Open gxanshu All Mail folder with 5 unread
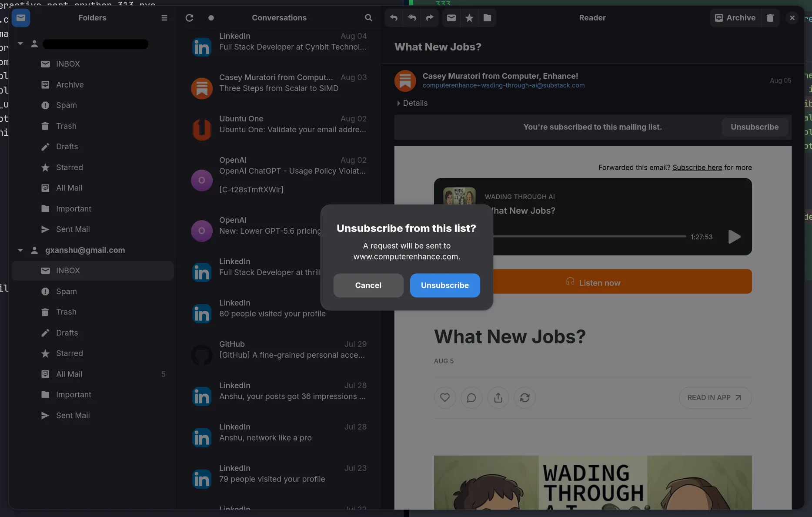 click(93, 374)
